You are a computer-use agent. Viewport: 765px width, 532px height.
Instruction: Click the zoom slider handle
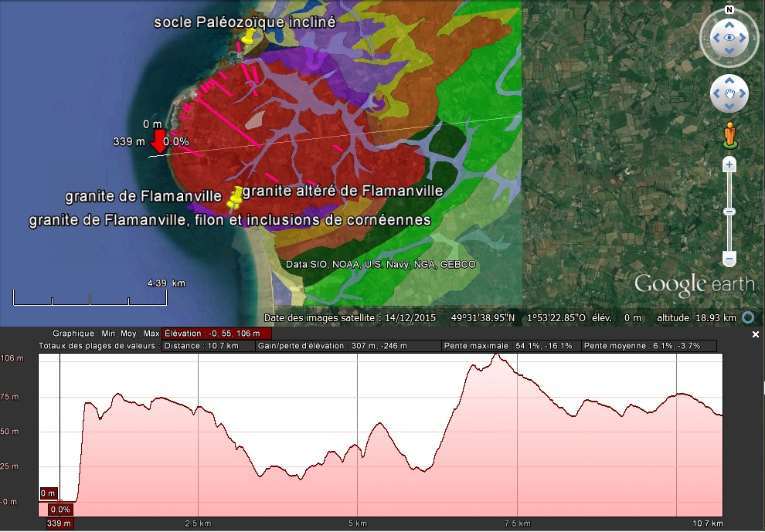click(x=729, y=212)
